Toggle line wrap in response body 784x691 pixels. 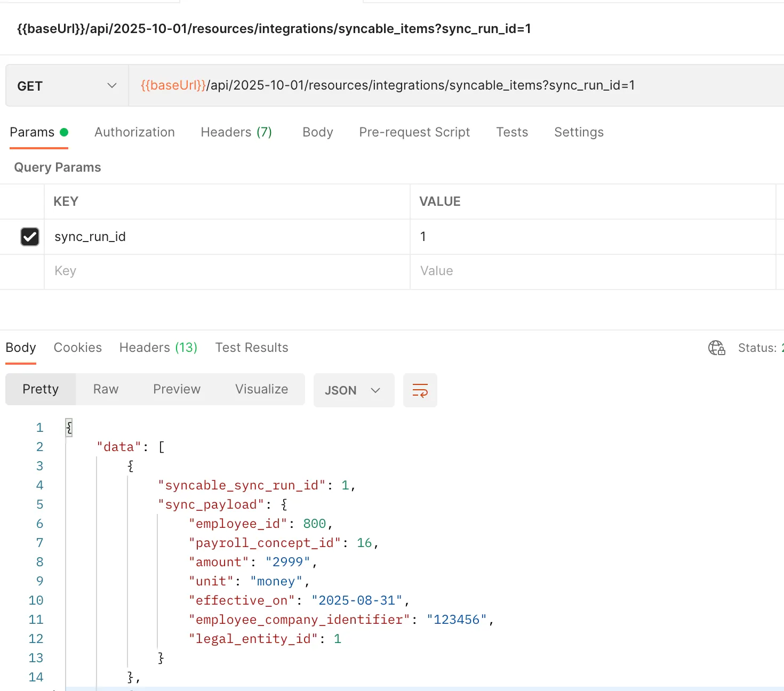pyautogui.click(x=420, y=390)
